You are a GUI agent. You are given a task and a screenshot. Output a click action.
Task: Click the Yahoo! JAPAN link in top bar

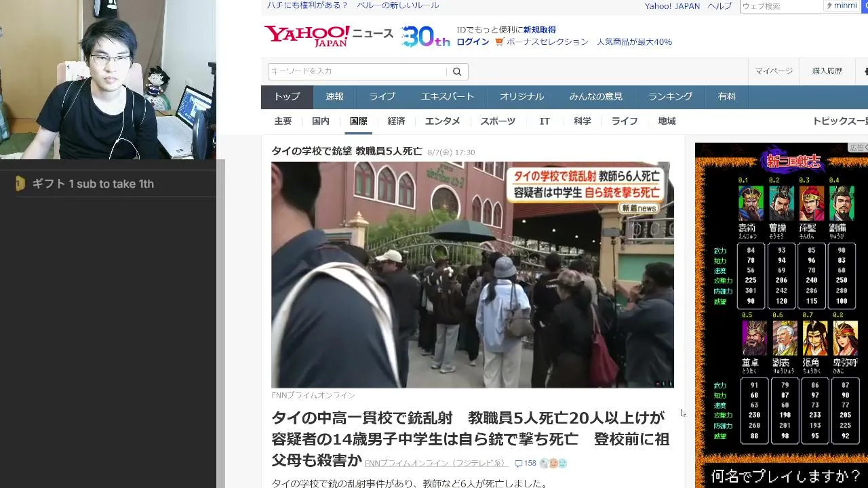point(672,6)
